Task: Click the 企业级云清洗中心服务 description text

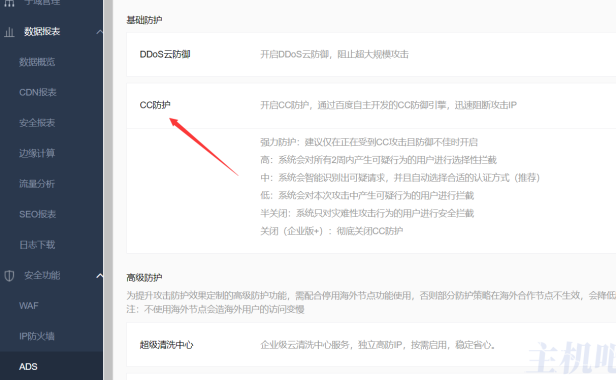Action: 378,345
